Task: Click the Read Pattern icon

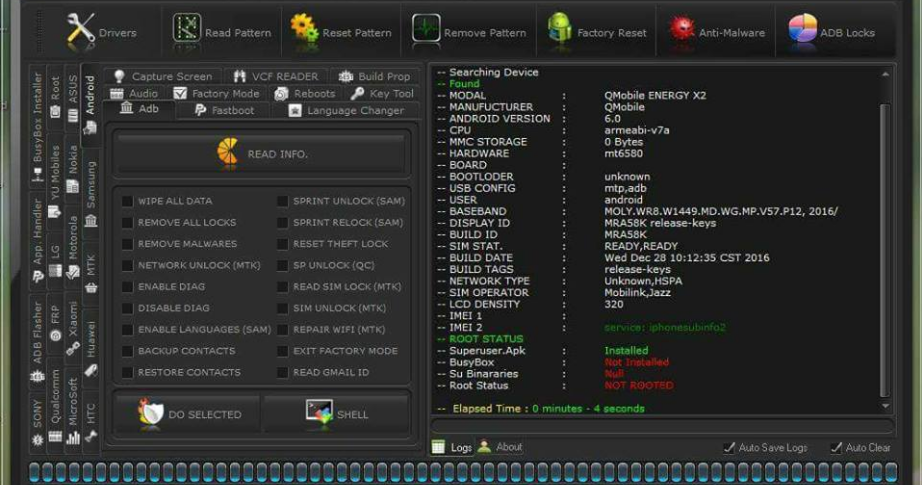Action: pos(187,29)
